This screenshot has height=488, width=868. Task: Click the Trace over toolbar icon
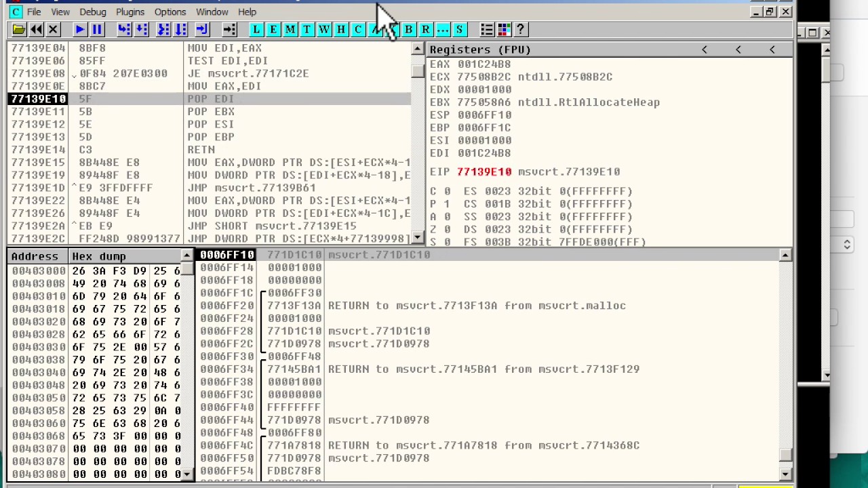(180, 30)
